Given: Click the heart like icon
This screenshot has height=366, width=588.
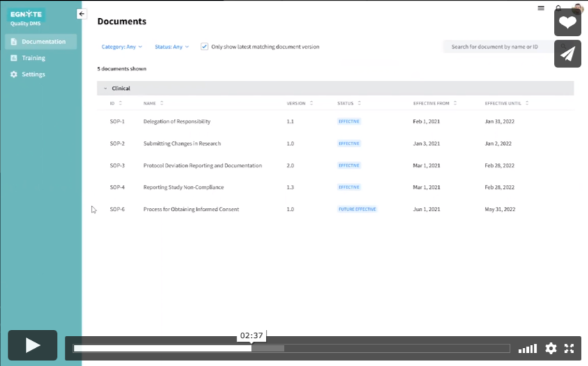Looking at the screenshot, I should [x=567, y=22].
